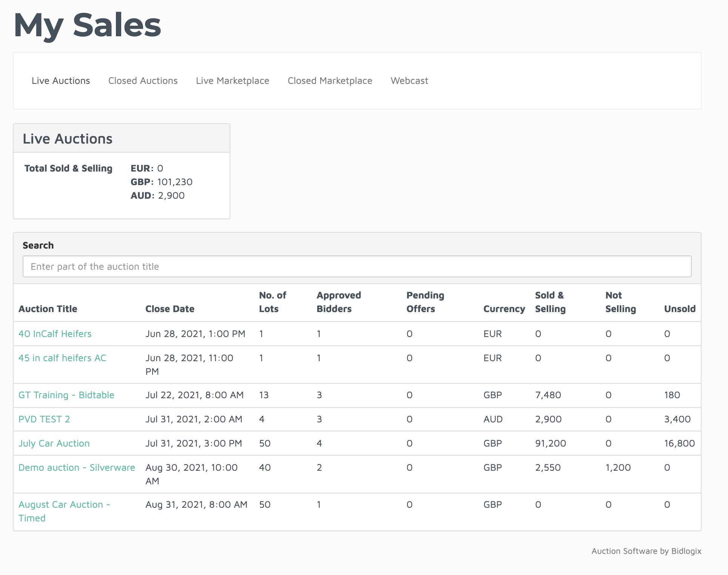Open the July Car Auction link

(x=54, y=443)
